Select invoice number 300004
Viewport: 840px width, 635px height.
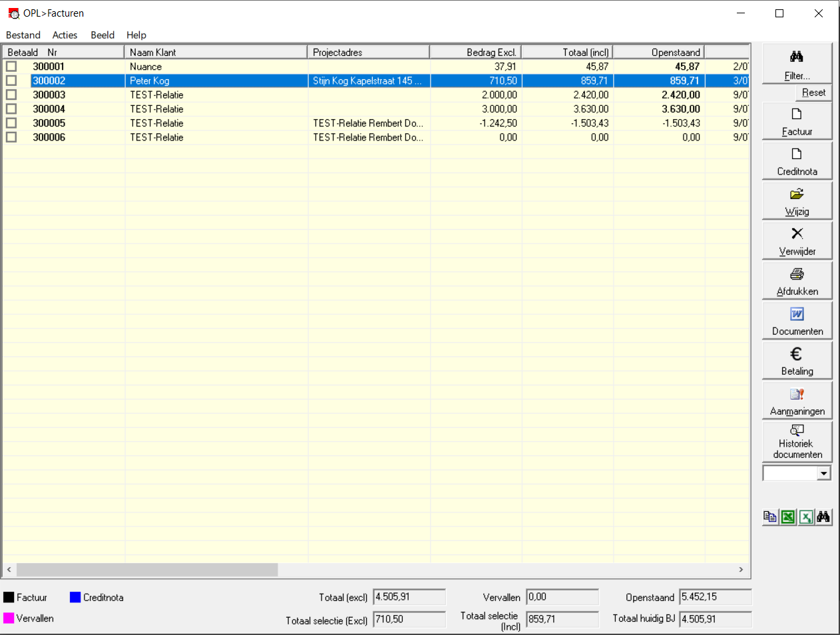(49, 109)
